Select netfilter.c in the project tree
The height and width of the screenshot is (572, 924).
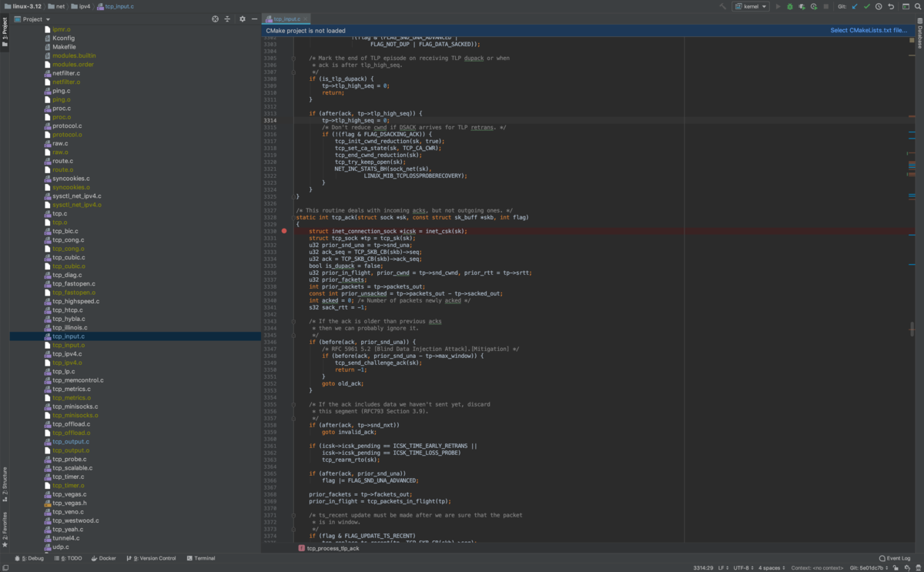(61, 73)
